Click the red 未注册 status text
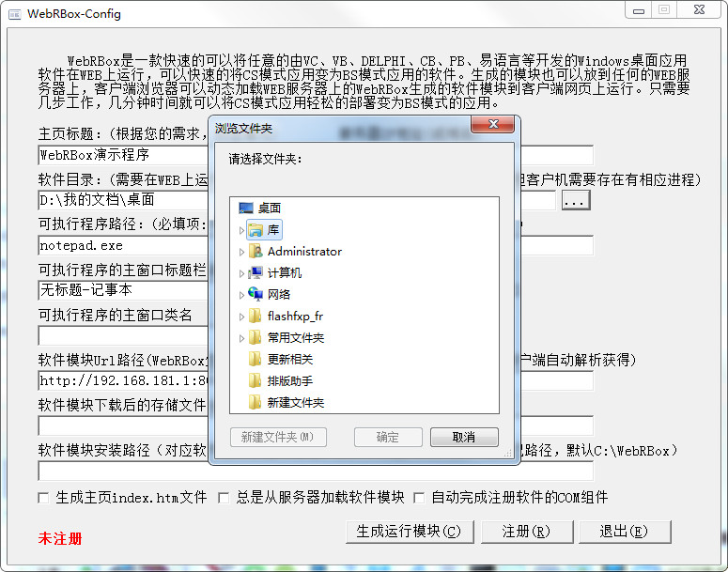This screenshot has width=728, height=572. tap(60, 538)
